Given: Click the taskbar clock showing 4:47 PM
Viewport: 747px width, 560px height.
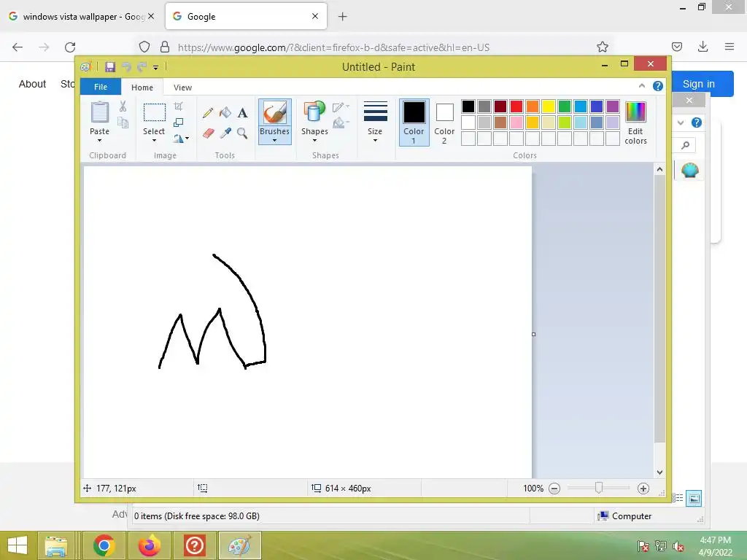Looking at the screenshot, I should point(715,545).
